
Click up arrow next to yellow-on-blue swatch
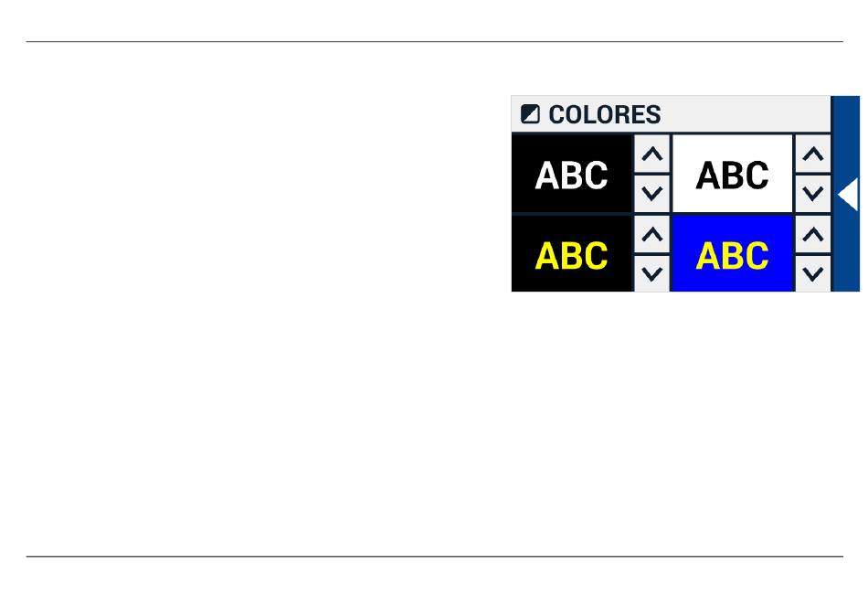coord(812,235)
